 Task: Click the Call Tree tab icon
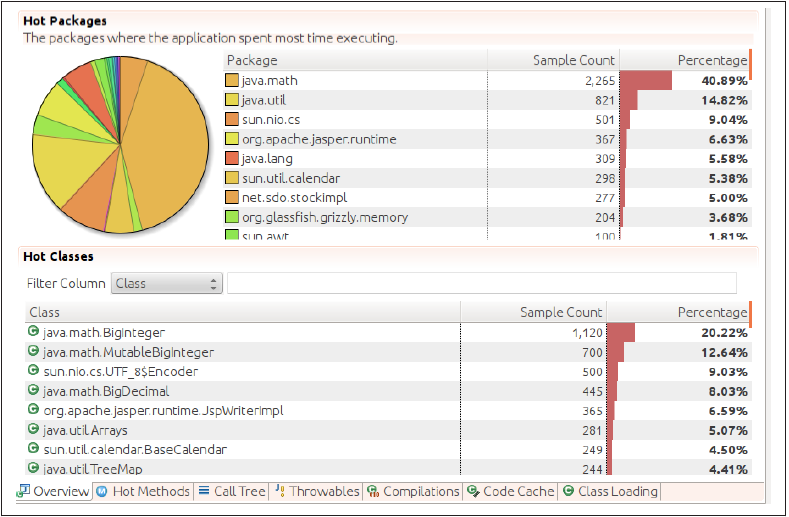pyautogui.click(x=204, y=490)
